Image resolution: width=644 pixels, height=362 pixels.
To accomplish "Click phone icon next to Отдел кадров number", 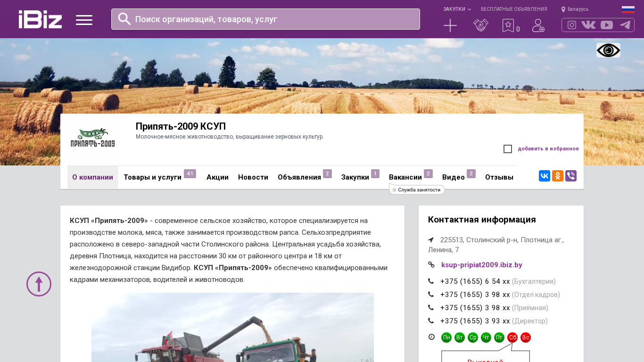I will (431, 295).
